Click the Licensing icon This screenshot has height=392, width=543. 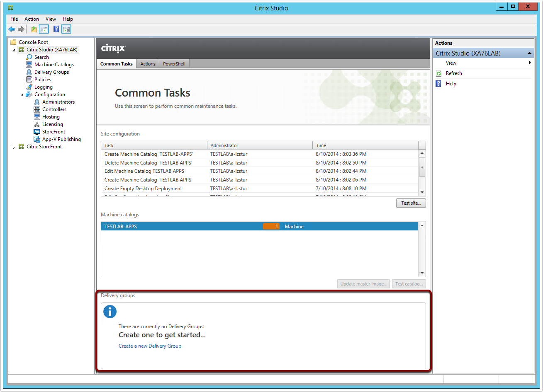37,124
